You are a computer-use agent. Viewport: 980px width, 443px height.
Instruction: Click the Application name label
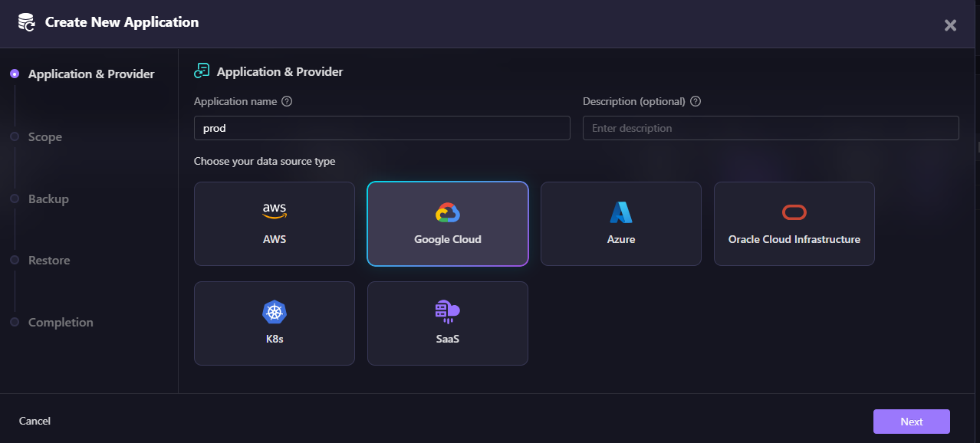click(235, 101)
